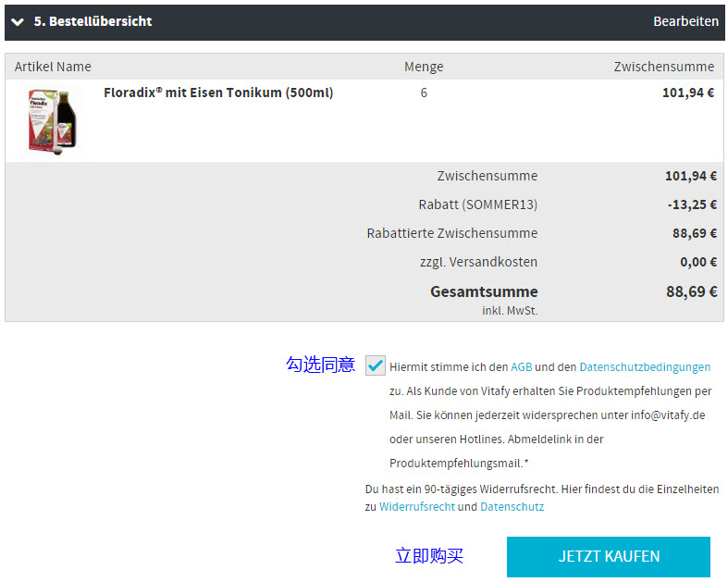Select the discount amount -13,25 €
728x582 pixels.
coord(692,204)
